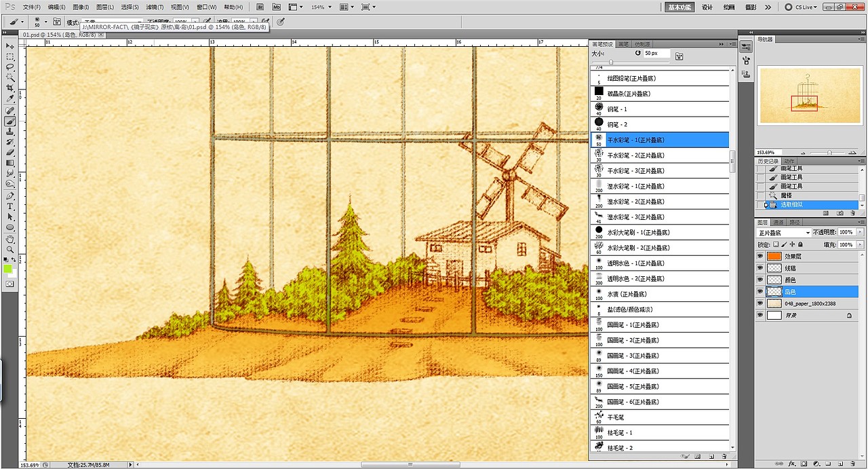Hide the 岛色 layer
Image resolution: width=868 pixels, height=469 pixels.
(x=760, y=292)
